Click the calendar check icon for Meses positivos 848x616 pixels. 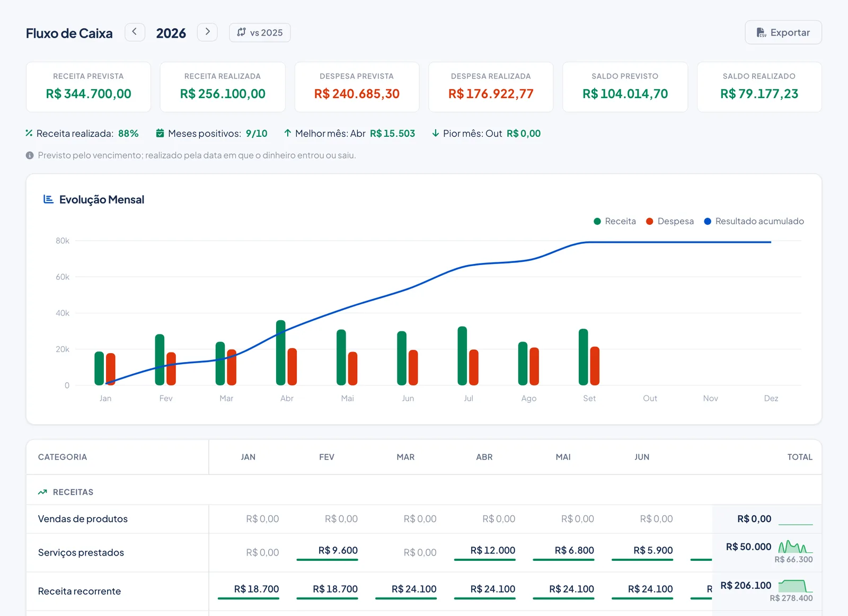click(x=160, y=133)
